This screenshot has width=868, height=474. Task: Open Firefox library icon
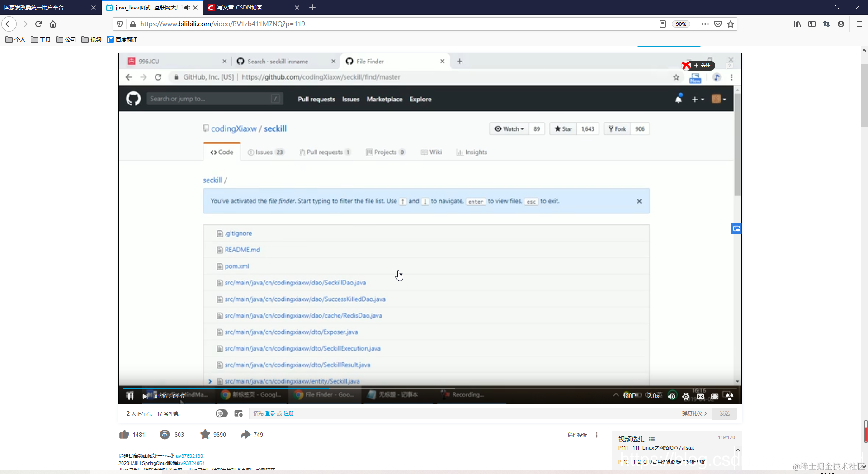(797, 24)
